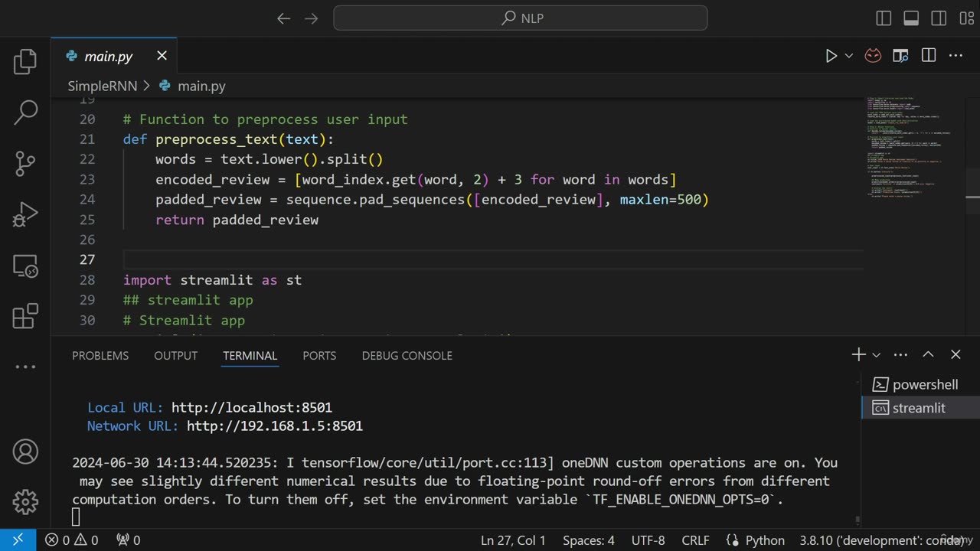Go back in navigation history
The width and height of the screenshot is (980, 551).
pos(283,18)
